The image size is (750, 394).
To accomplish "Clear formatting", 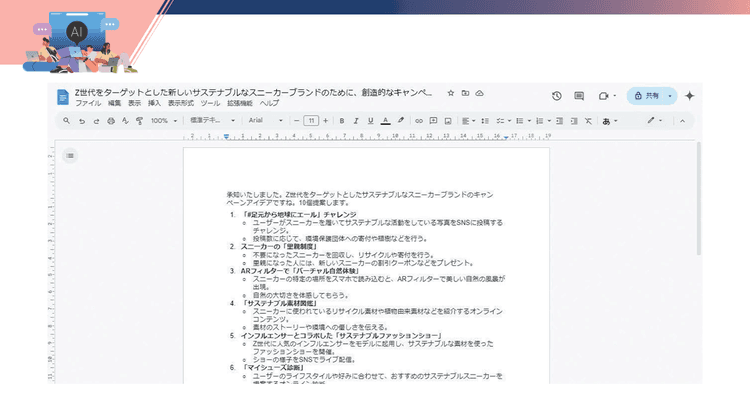I will coord(588,121).
